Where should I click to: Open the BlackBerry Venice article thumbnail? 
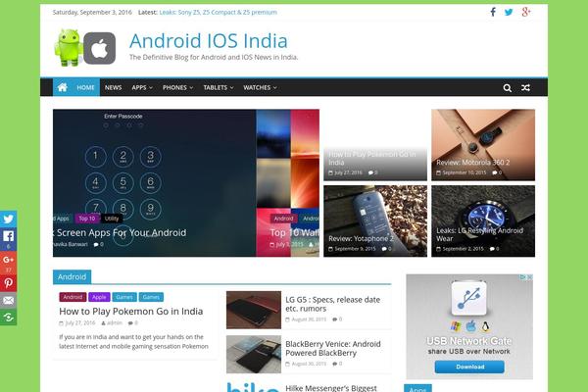tap(254, 355)
